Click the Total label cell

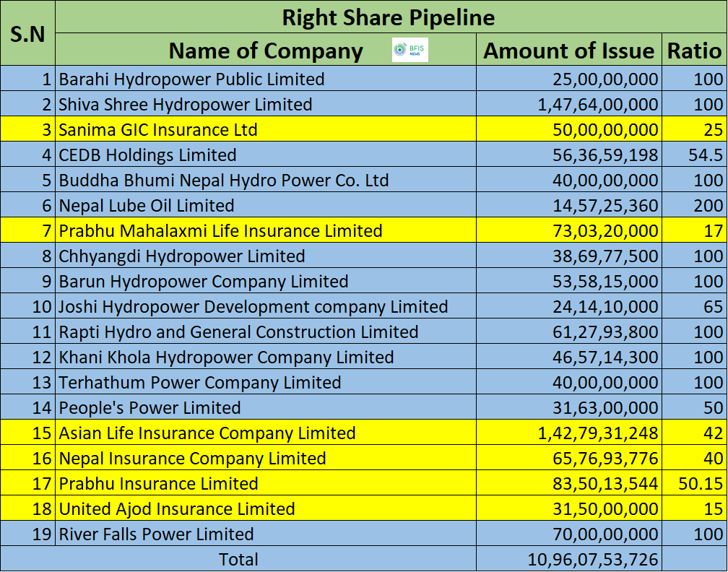pyautogui.click(x=238, y=558)
